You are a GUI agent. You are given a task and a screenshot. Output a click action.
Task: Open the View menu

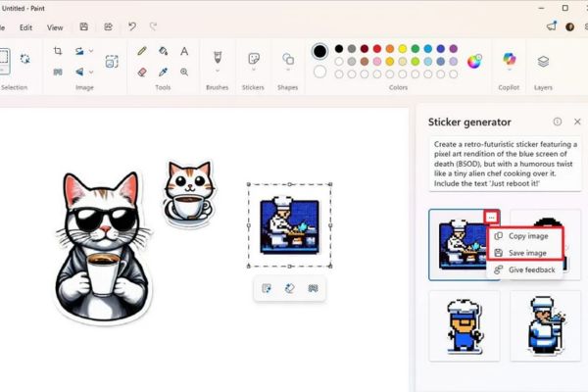point(55,27)
